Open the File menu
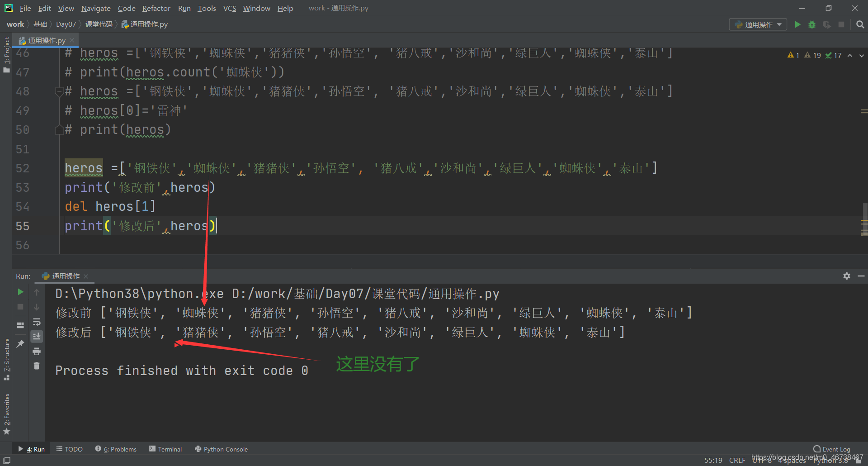 [25, 8]
